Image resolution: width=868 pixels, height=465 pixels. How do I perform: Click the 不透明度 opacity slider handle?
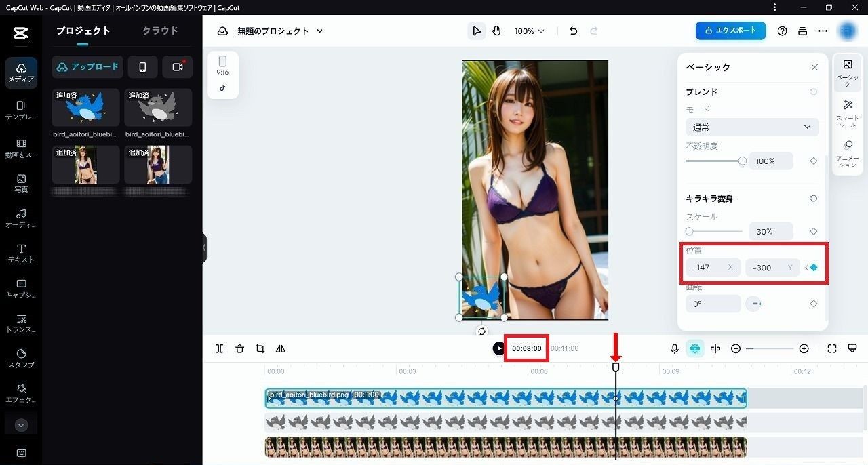(742, 161)
